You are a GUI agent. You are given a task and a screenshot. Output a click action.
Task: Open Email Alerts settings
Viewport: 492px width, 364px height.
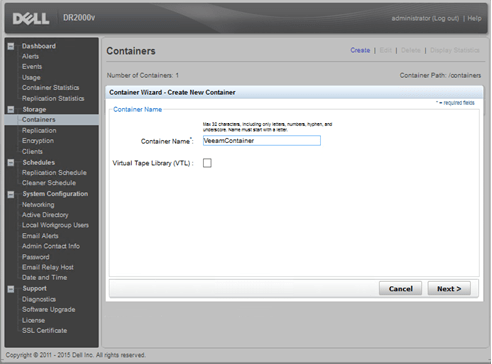tap(40, 236)
